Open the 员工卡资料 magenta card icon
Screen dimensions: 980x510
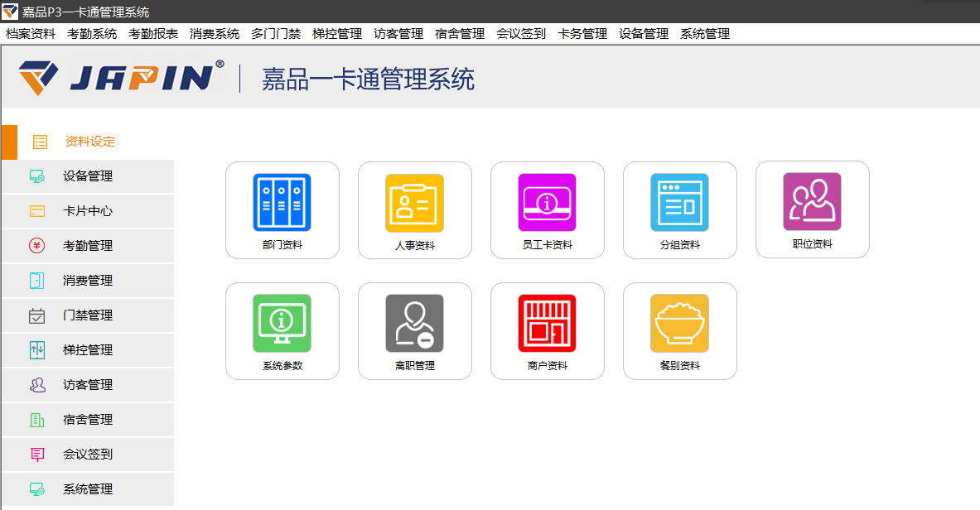(x=547, y=203)
